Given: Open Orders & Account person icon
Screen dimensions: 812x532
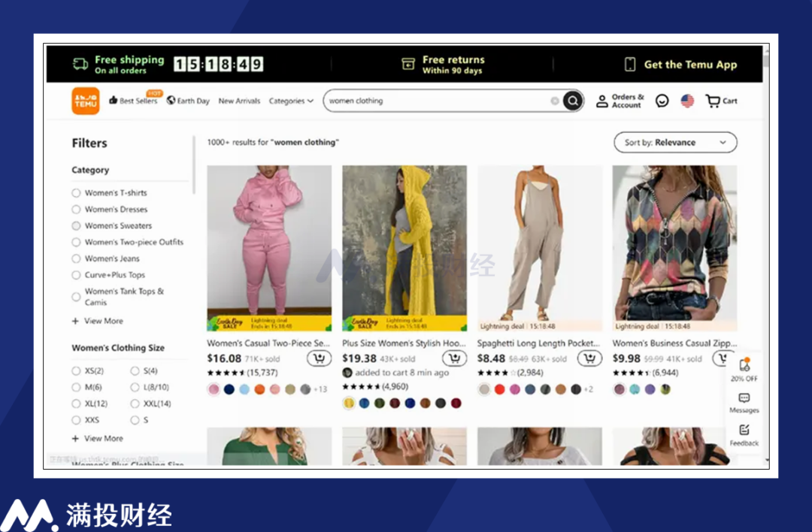Looking at the screenshot, I should (x=601, y=101).
